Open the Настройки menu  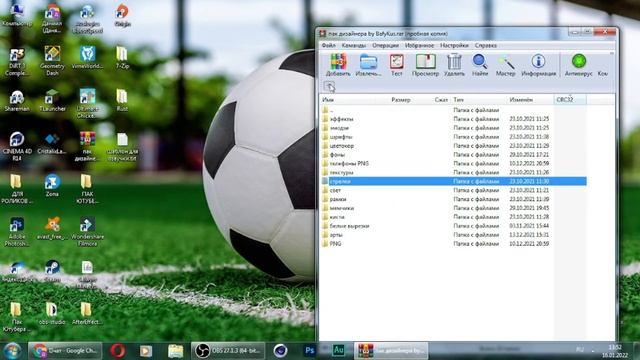(454, 45)
